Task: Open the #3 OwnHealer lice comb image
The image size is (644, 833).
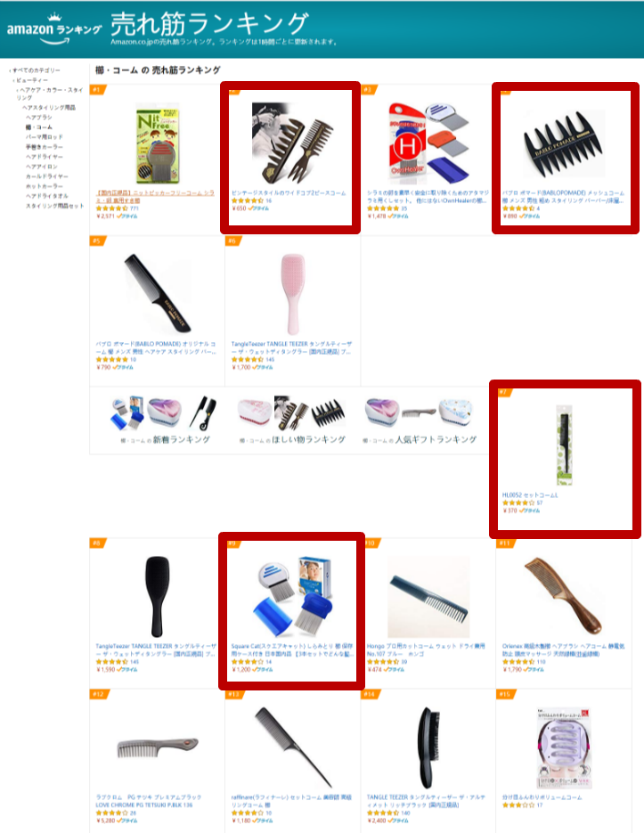Action: tap(428, 143)
